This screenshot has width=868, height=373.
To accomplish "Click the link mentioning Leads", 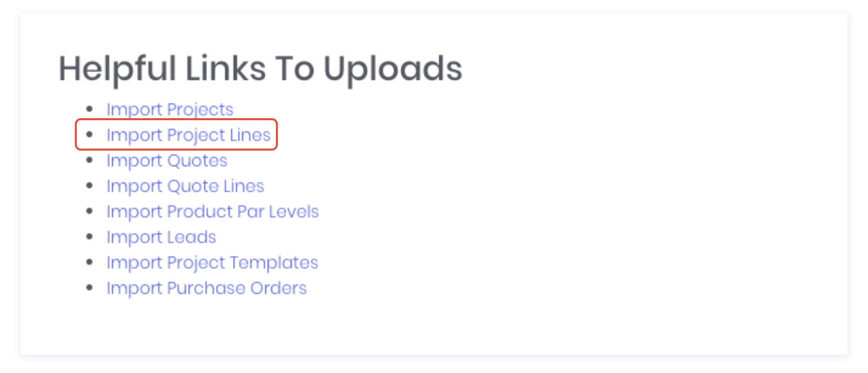I will click(161, 237).
